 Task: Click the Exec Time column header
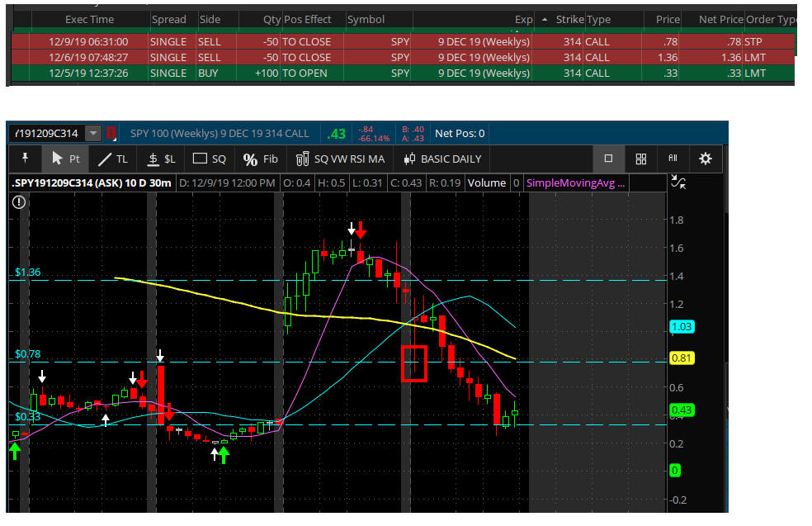pos(90,20)
